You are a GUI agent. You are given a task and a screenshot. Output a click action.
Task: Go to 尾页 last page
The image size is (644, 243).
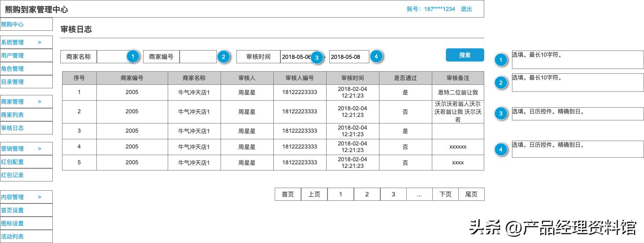[471, 194]
